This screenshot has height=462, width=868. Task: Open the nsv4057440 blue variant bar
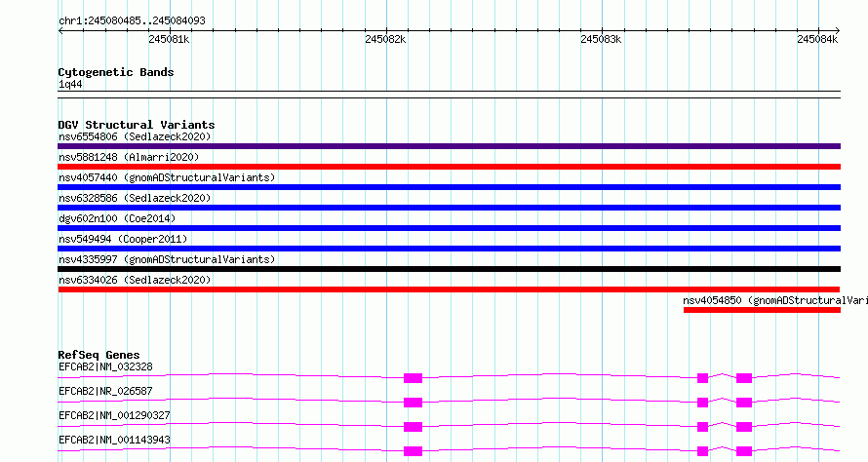(x=449, y=187)
